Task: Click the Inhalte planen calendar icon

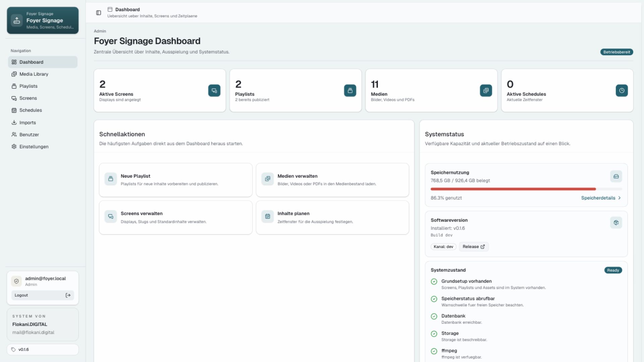Action: [268, 217]
